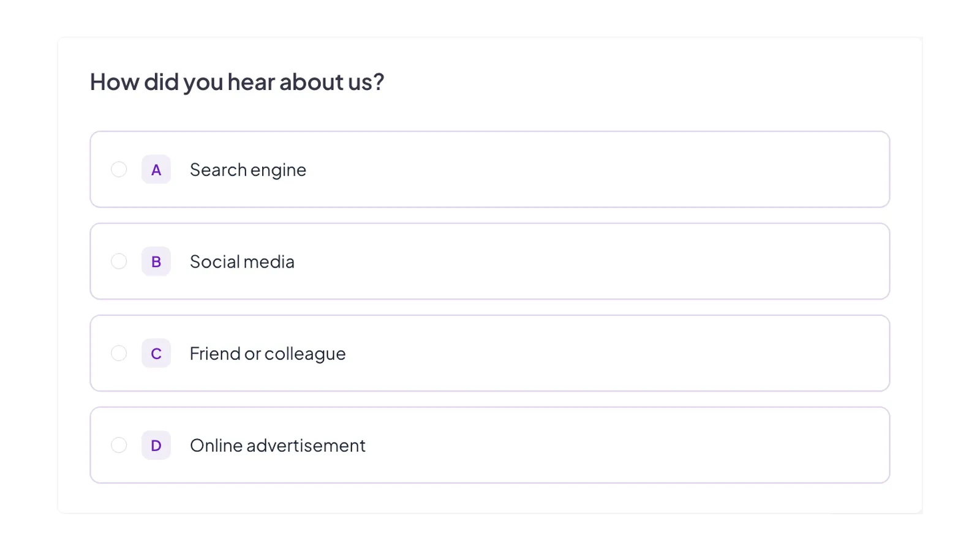Screen dimensions: 980x551
Task: Click the letter A badge
Action: (156, 170)
